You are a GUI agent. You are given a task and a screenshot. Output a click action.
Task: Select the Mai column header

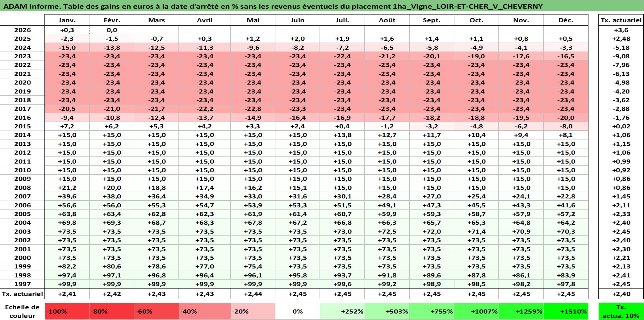point(253,20)
